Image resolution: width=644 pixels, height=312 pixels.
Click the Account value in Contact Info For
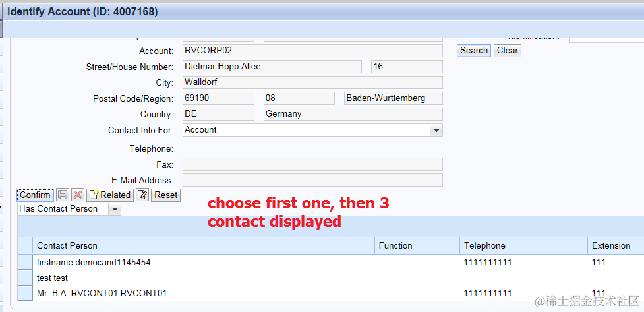200,130
